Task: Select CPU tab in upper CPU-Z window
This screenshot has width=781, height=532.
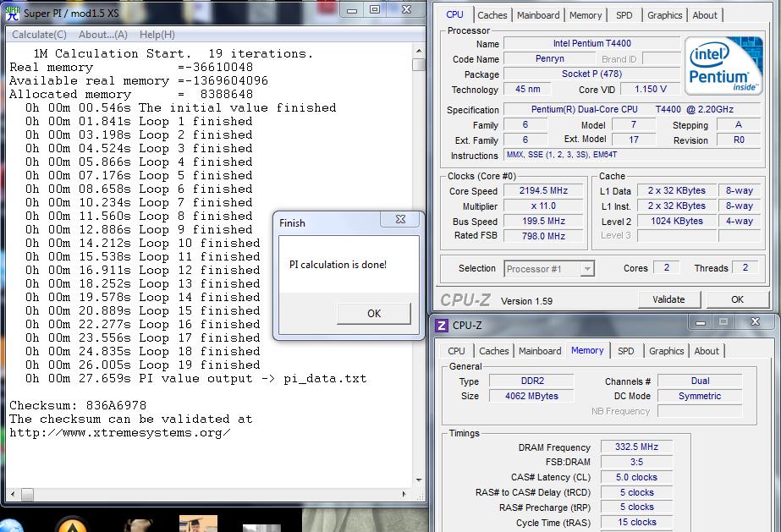Action: [454, 14]
